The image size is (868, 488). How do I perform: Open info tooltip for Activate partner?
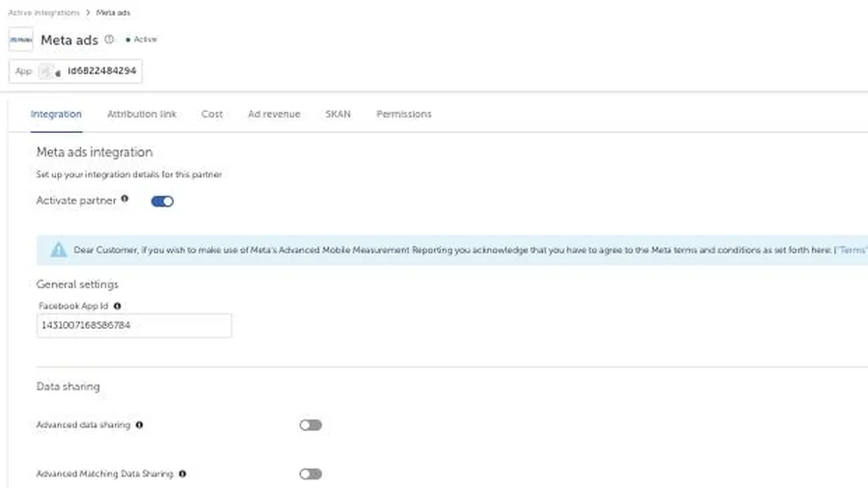pos(124,199)
